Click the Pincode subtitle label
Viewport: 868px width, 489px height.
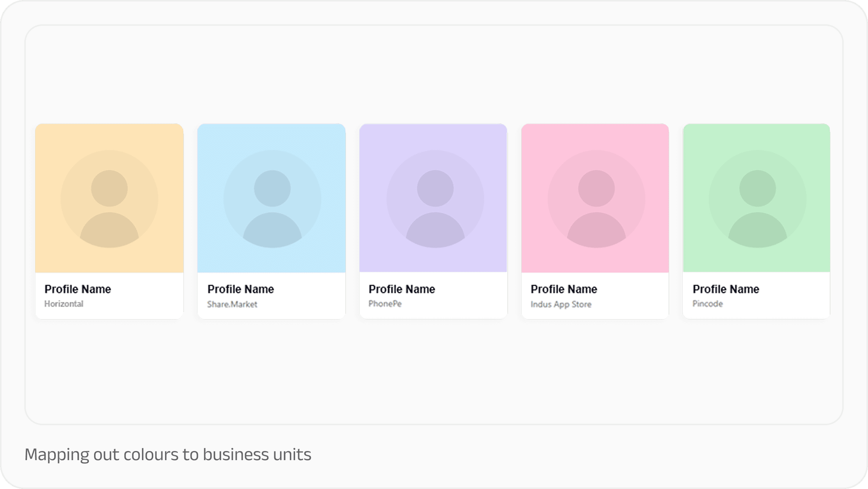[x=708, y=304]
